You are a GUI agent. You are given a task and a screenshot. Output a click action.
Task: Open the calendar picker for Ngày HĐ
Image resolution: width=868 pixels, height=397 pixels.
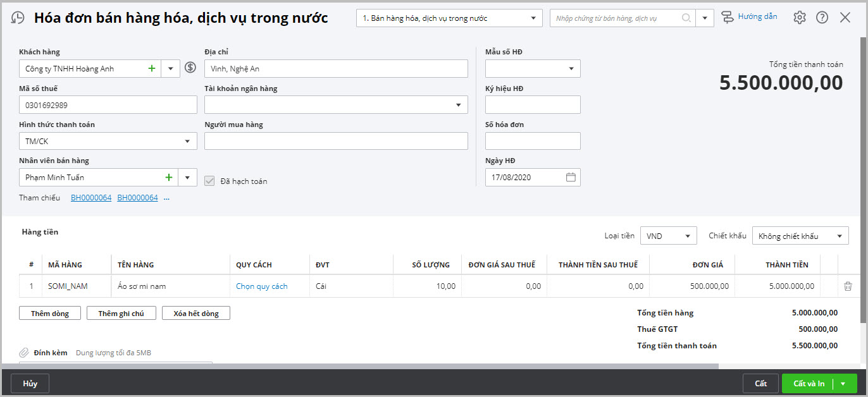[x=571, y=178]
